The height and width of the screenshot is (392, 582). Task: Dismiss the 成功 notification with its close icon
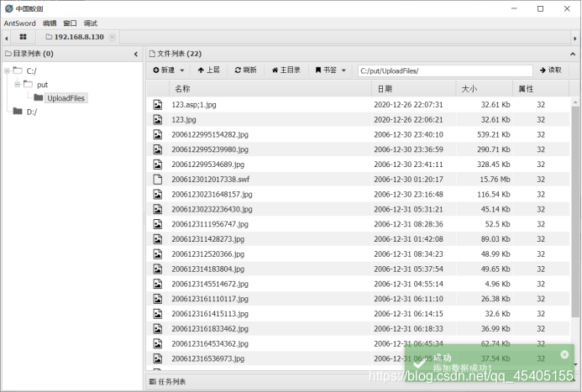click(x=564, y=354)
